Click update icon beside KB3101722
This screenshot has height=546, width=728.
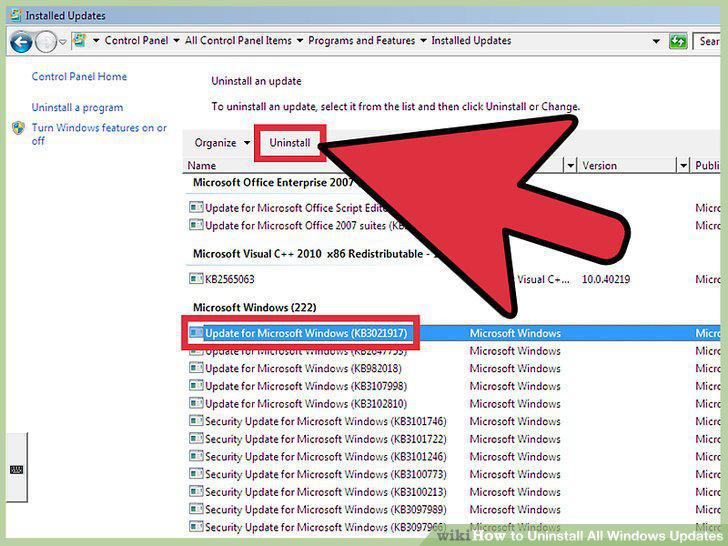196,439
